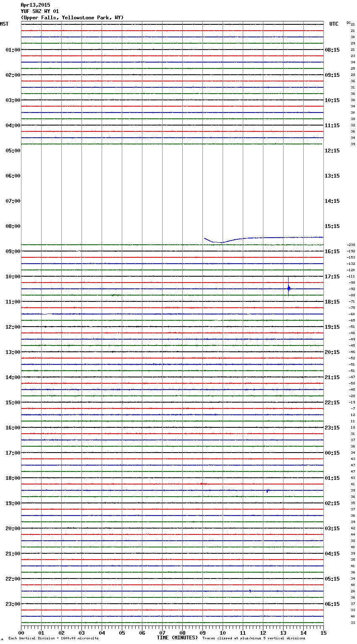
Task: Click the "23:15" UTC time label
Action: pyautogui.click(x=332, y=428)
